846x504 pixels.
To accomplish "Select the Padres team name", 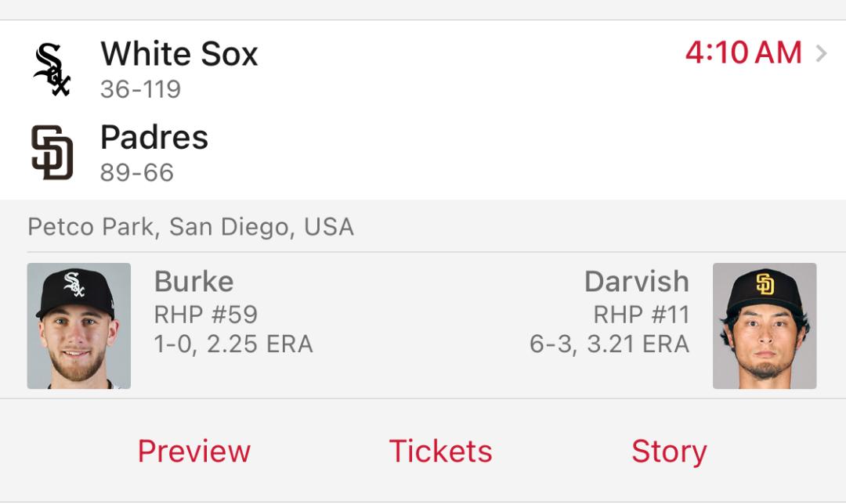I will click(154, 137).
